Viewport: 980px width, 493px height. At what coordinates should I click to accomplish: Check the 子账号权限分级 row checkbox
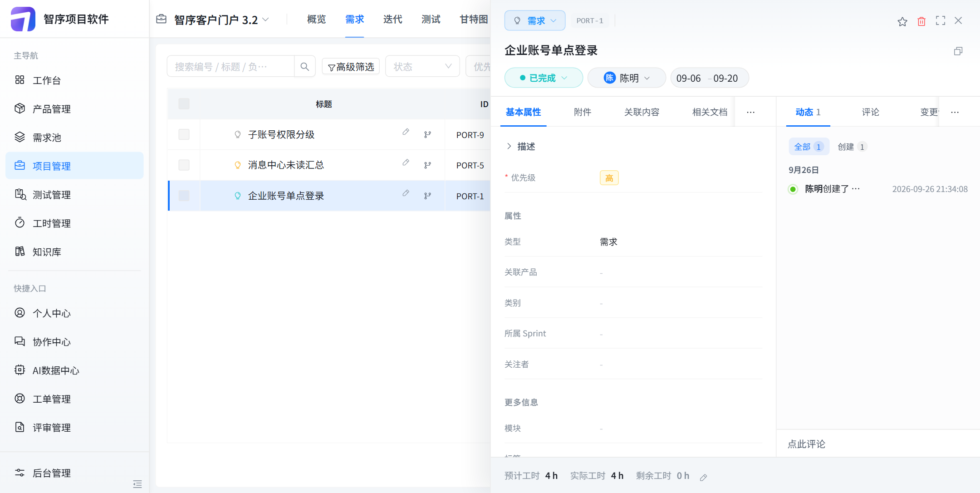(184, 134)
